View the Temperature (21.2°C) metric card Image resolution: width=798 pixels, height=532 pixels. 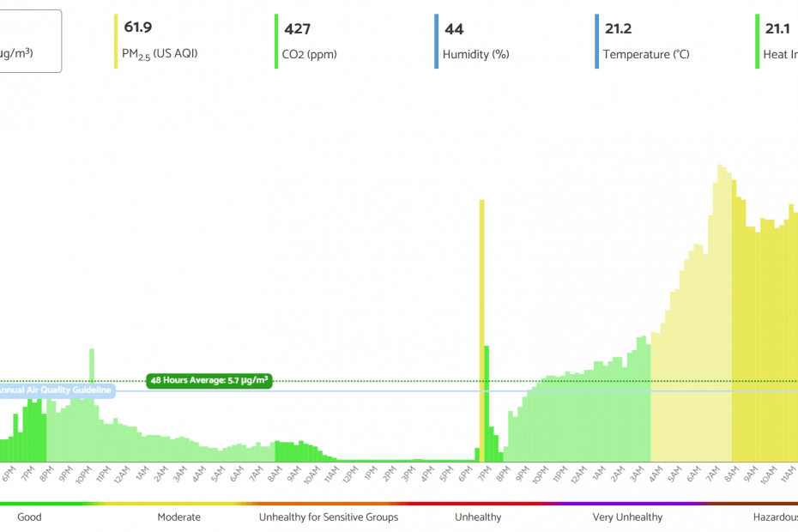point(644,39)
